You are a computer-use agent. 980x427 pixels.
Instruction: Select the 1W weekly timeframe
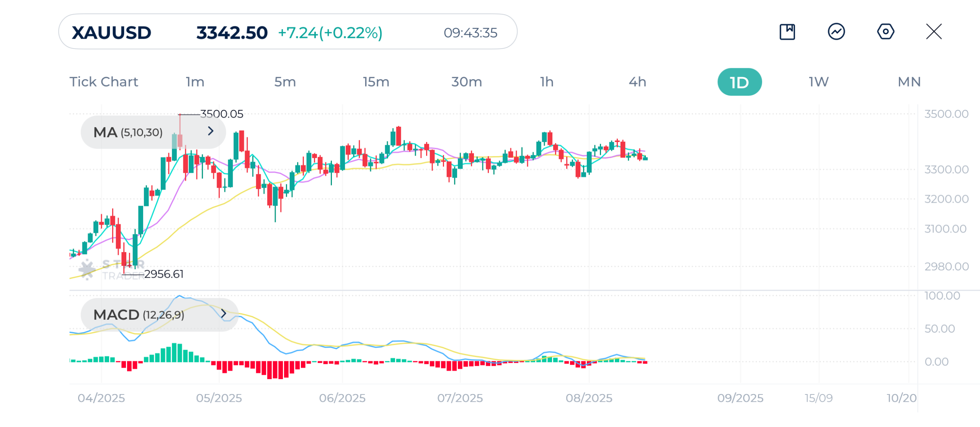click(818, 82)
